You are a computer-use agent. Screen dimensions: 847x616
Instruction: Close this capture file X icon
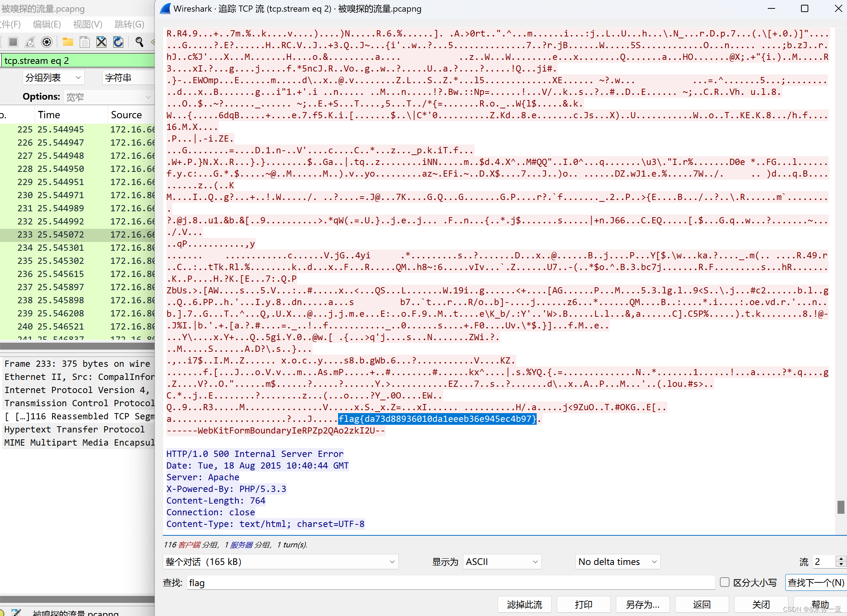[101, 42]
